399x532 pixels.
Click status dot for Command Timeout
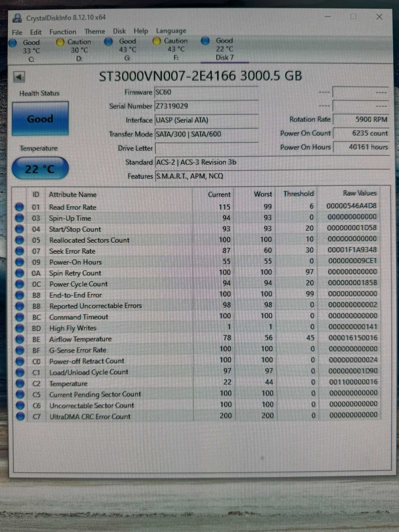(20, 318)
